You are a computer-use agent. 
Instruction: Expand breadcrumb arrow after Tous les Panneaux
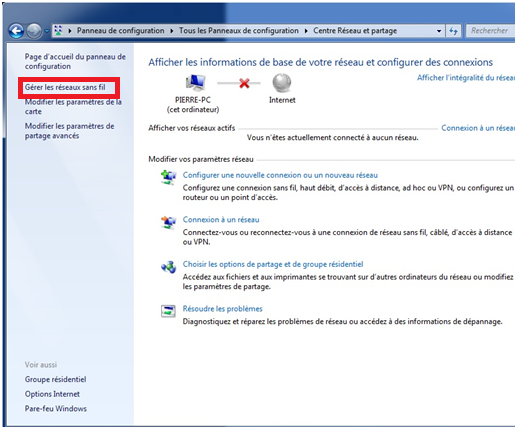coord(306,31)
